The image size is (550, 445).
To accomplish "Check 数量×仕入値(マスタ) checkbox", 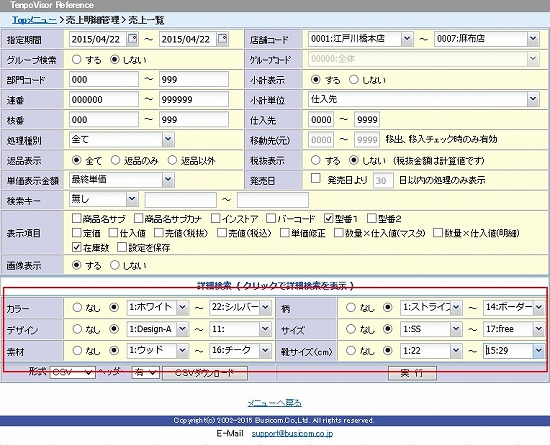I will (x=338, y=232).
